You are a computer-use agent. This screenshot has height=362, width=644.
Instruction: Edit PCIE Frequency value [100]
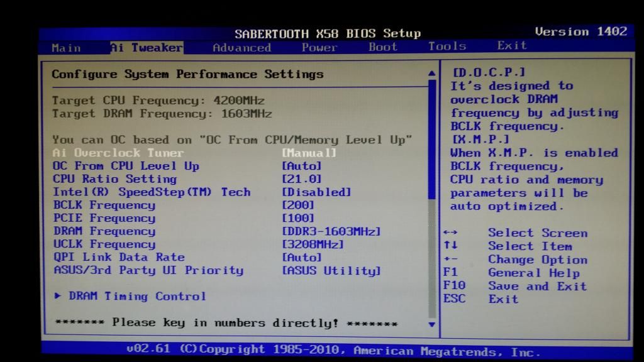point(297,218)
